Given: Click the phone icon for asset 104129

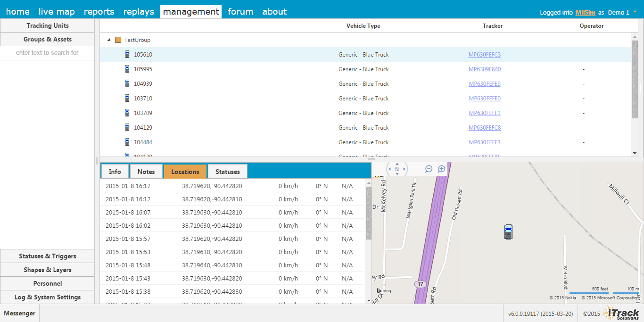Looking at the screenshot, I should pyautogui.click(x=127, y=127).
